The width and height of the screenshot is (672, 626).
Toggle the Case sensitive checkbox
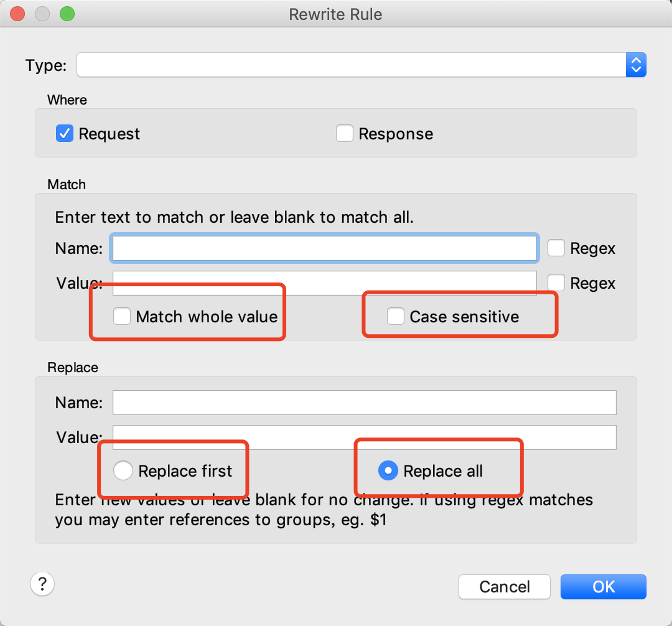[396, 317]
